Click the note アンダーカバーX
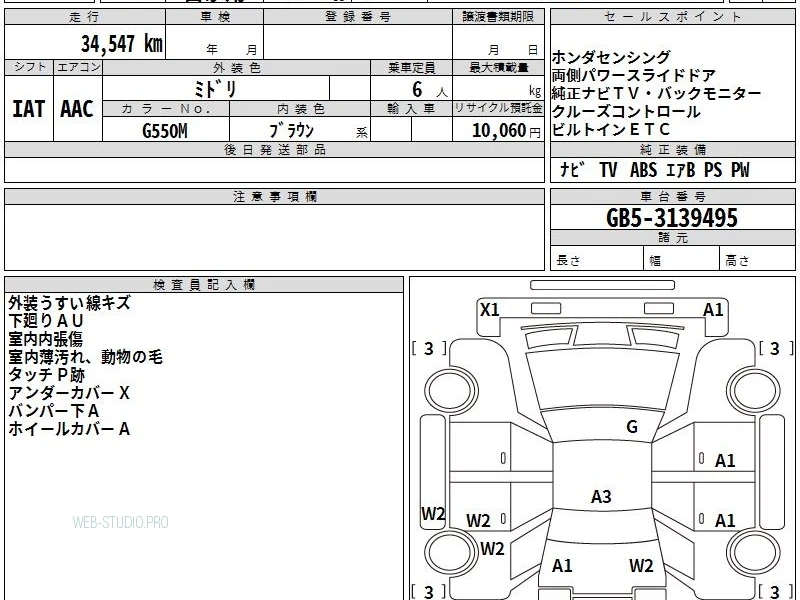 (69, 392)
